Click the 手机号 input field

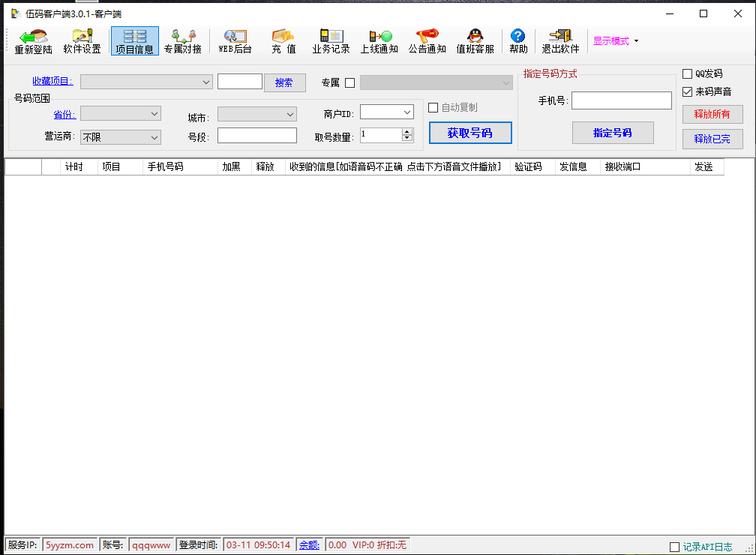tap(621, 100)
